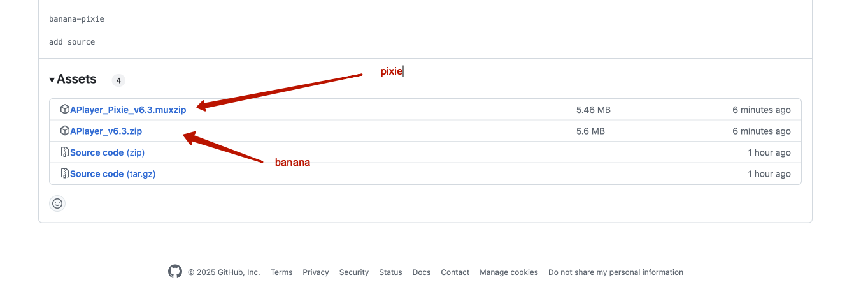Open the Security footer link
This screenshot has width=868, height=287.
[x=354, y=272]
